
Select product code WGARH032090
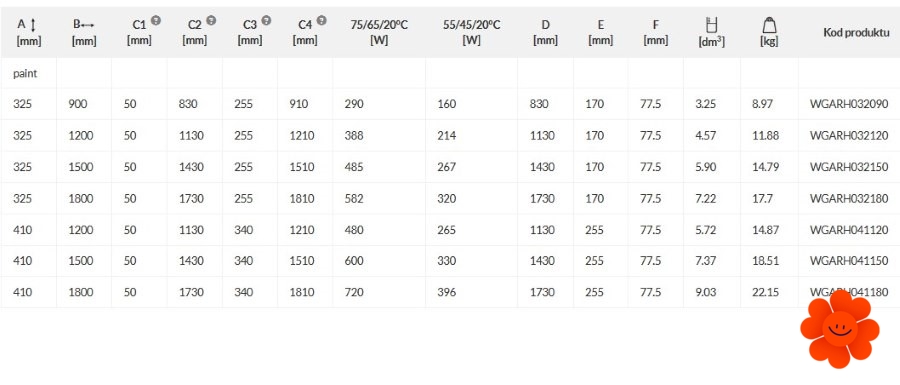tap(849, 104)
